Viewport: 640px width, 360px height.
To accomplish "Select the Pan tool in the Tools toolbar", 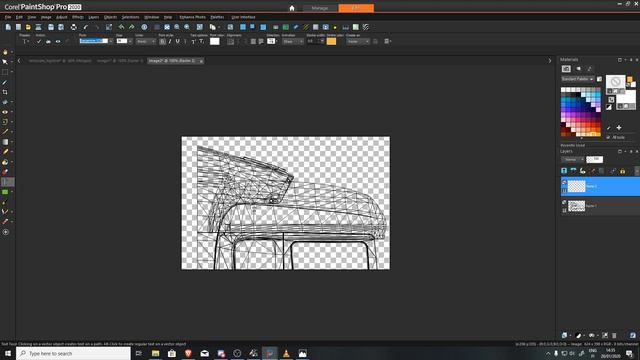I will point(5,52).
